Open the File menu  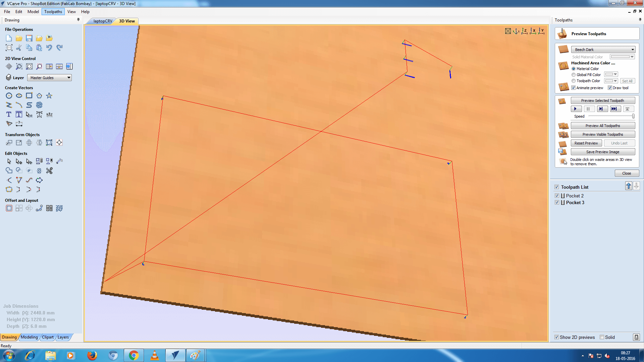pyautogui.click(x=7, y=12)
